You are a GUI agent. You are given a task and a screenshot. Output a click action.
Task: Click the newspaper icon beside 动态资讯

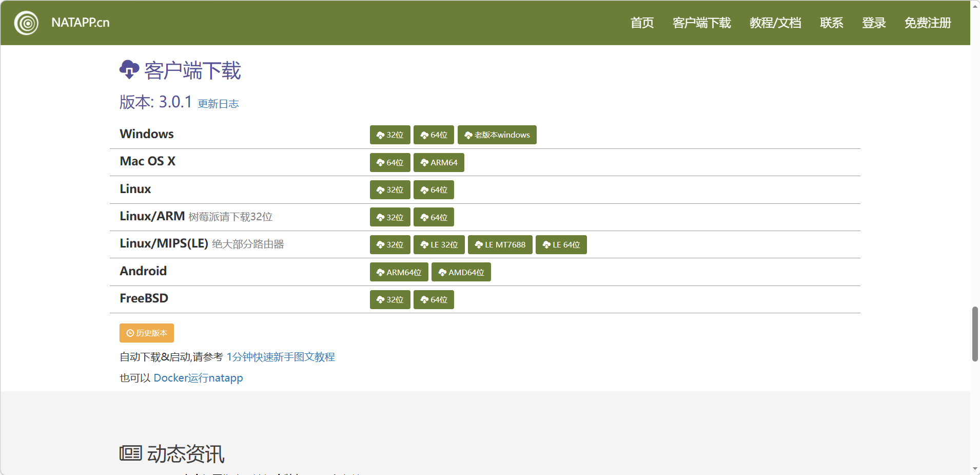[130, 453]
